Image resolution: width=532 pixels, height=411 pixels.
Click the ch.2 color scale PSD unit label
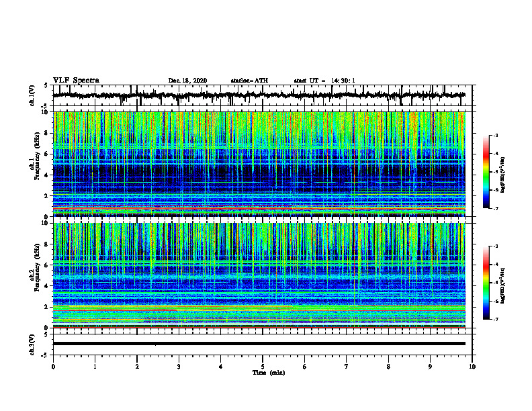point(503,285)
